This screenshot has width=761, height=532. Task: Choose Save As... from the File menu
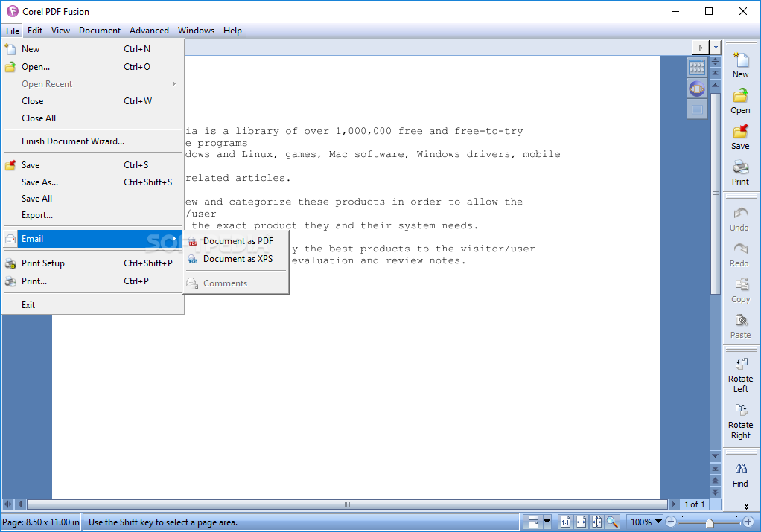(92, 182)
